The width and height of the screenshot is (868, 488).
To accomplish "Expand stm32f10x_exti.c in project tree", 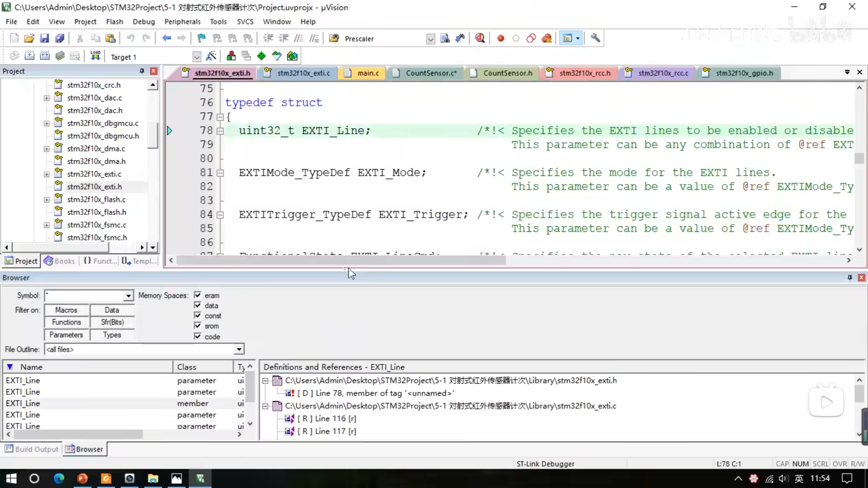I will (46, 174).
